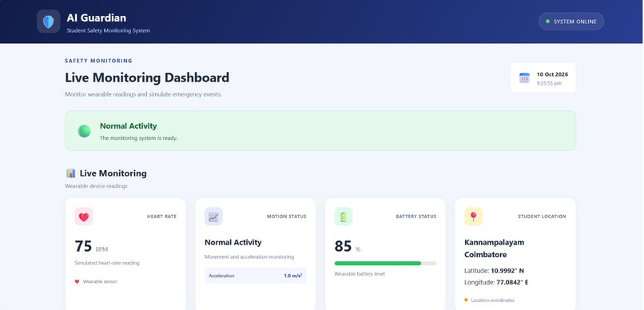
Task: Click Normal Activity in Motion Status card
Action: (x=233, y=242)
